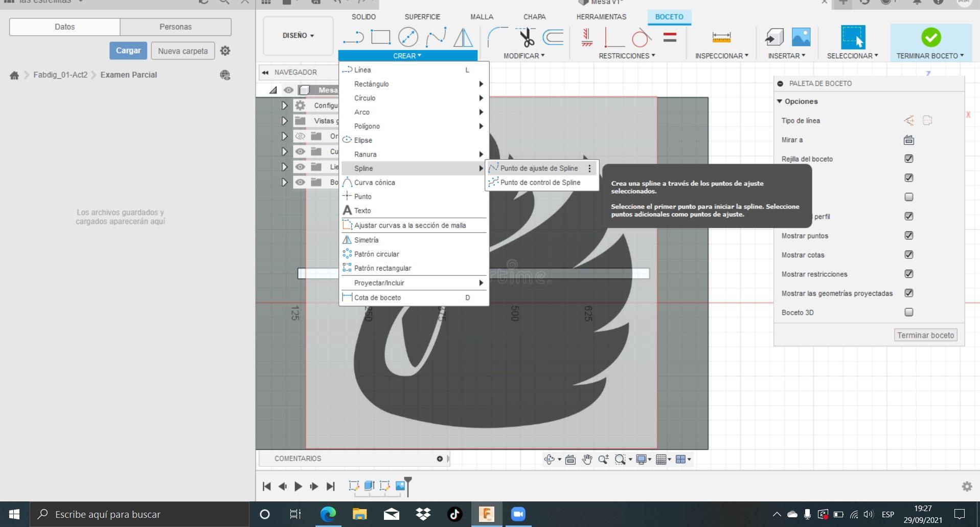Toggle Rejilla del boceto checkbox
This screenshot has height=527, width=980.
(908, 159)
